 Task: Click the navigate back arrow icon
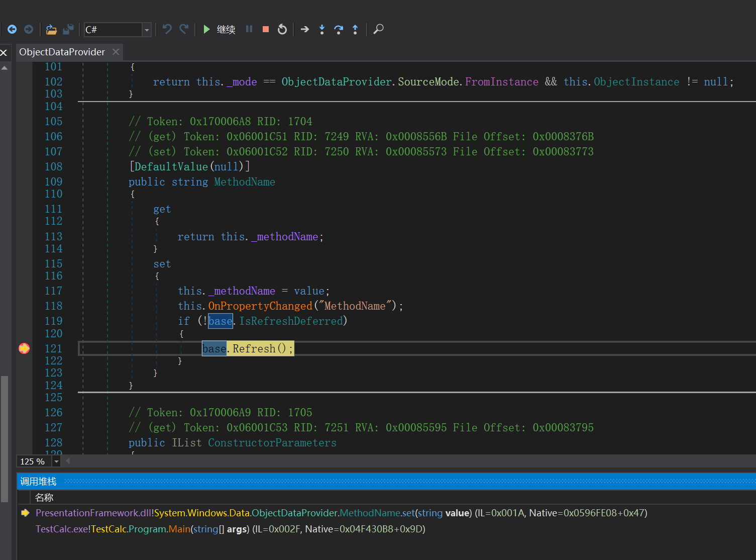(12, 30)
